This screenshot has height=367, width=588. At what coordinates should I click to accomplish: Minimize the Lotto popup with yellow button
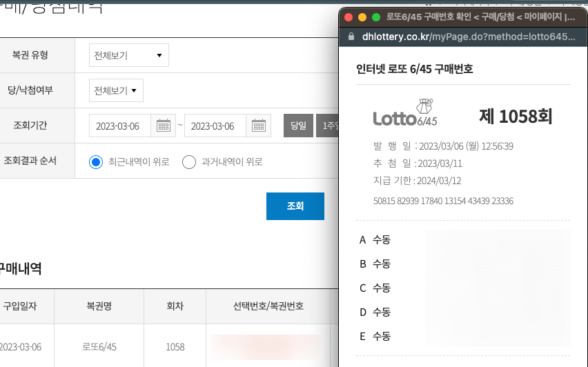[362, 17]
